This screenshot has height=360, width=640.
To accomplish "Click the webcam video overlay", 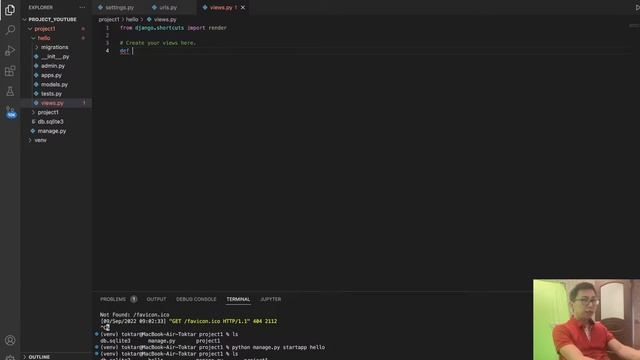I will click(x=587, y=320).
